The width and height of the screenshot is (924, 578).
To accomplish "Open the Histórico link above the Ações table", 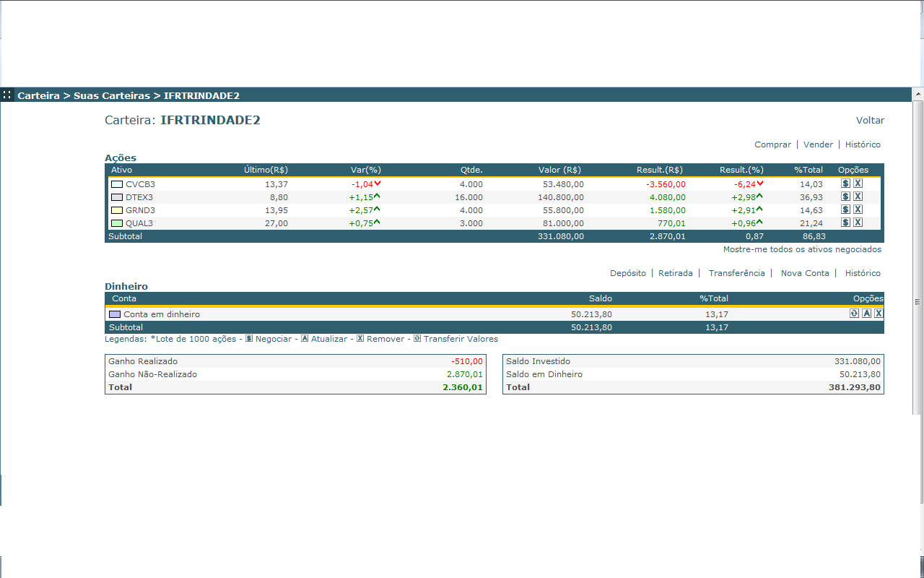I will point(863,144).
